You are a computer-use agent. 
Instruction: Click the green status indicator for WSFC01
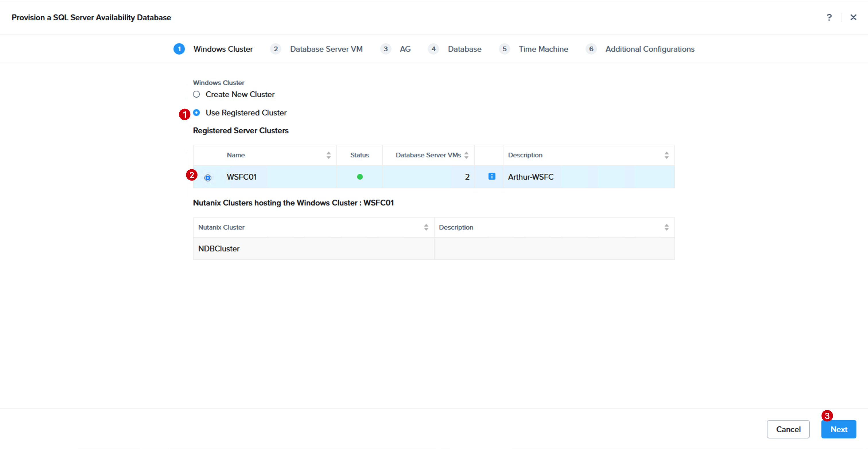360,176
